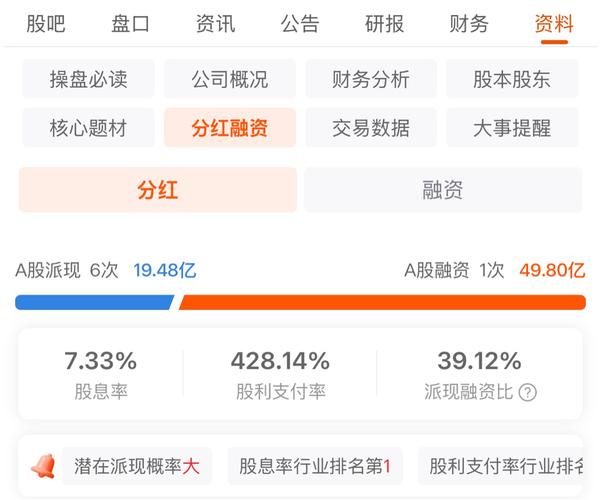Click the 潜在派现概率大 tag
Screen dimensions: 601x500
[137, 466]
